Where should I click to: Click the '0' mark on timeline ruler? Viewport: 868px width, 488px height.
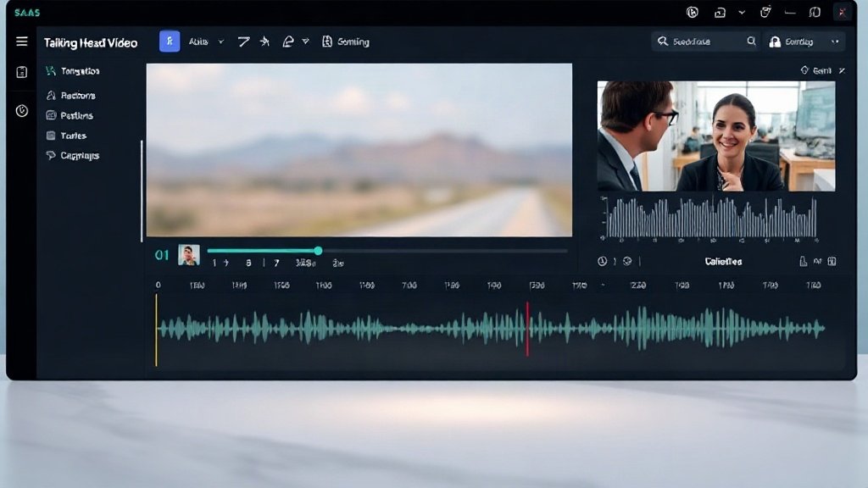[x=159, y=285]
